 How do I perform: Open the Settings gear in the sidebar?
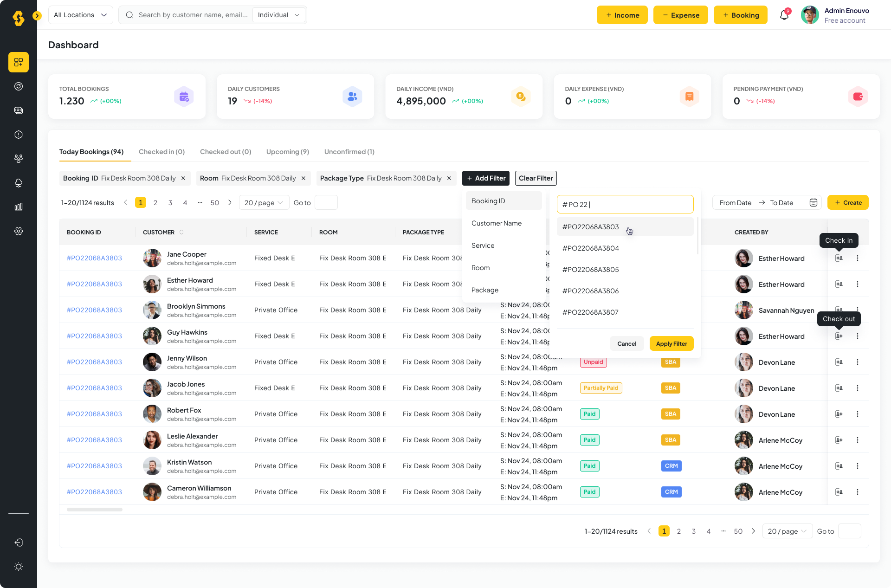19,231
